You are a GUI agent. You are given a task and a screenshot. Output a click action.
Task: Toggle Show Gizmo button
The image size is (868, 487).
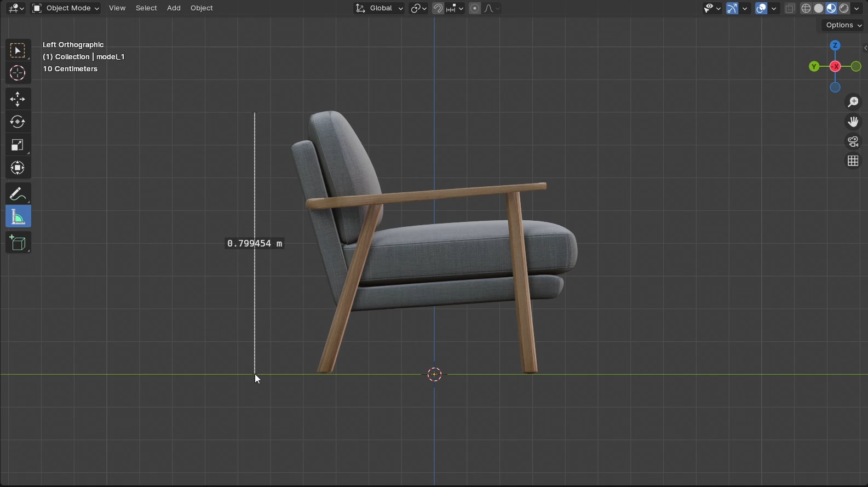[732, 8]
